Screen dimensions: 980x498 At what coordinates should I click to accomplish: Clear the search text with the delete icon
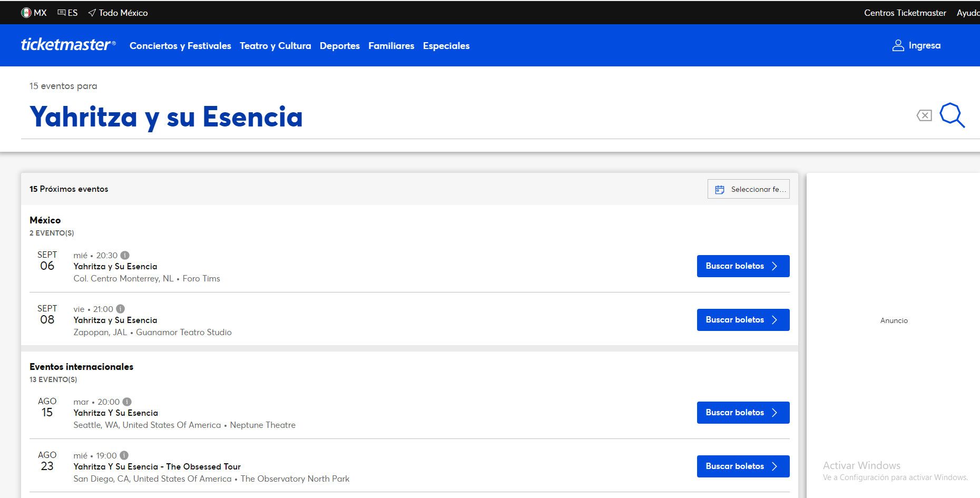pyautogui.click(x=924, y=115)
